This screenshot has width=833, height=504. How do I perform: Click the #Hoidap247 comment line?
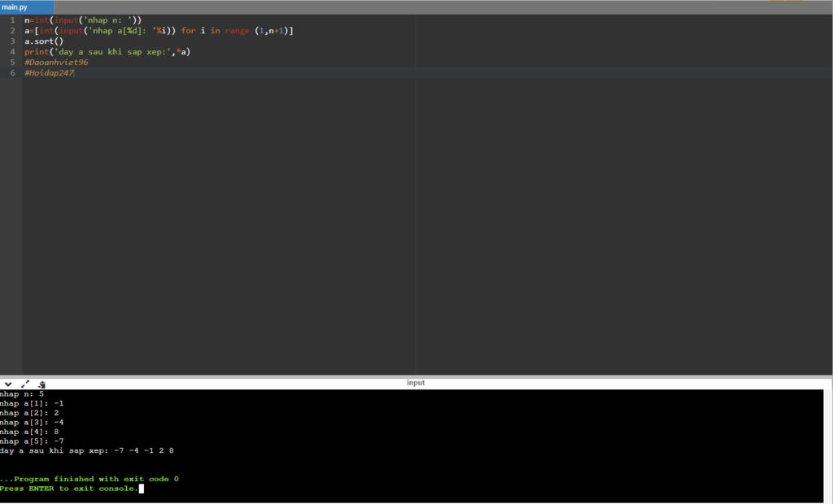[x=49, y=73]
